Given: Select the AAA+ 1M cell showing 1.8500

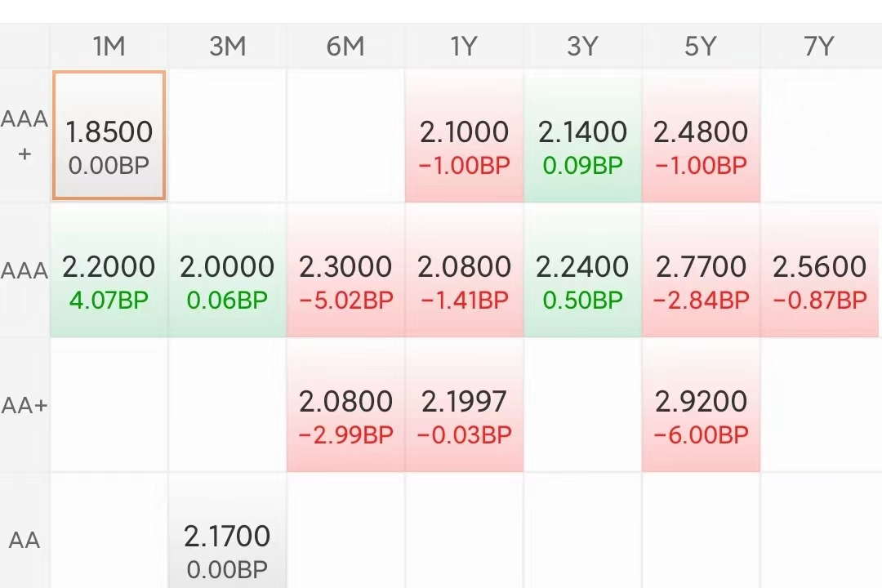Looking at the screenshot, I should (x=109, y=136).
